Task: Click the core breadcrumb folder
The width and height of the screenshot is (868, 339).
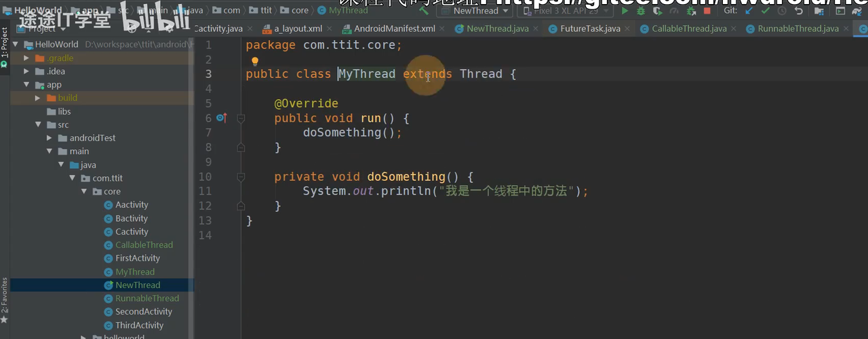Action: [294, 10]
